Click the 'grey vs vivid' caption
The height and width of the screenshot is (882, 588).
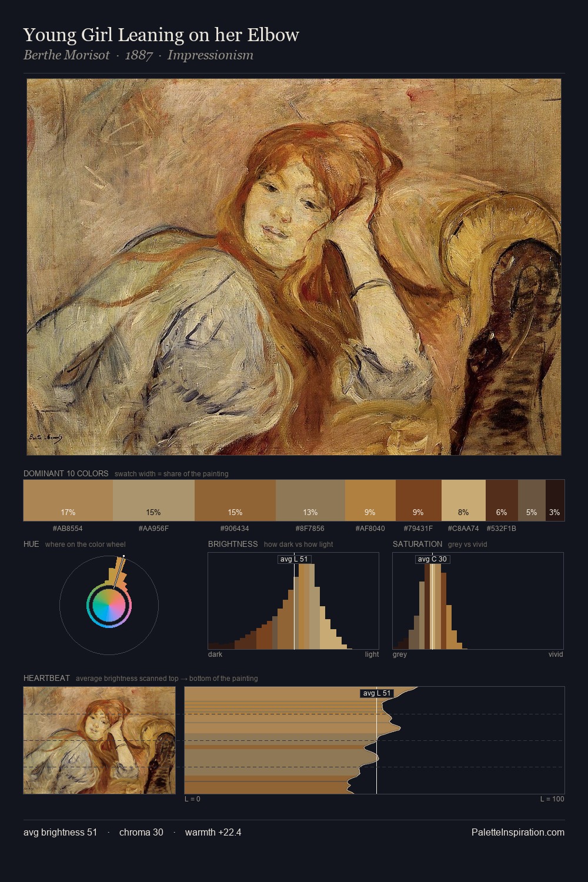pyautogui.click(x=467, y=544)
